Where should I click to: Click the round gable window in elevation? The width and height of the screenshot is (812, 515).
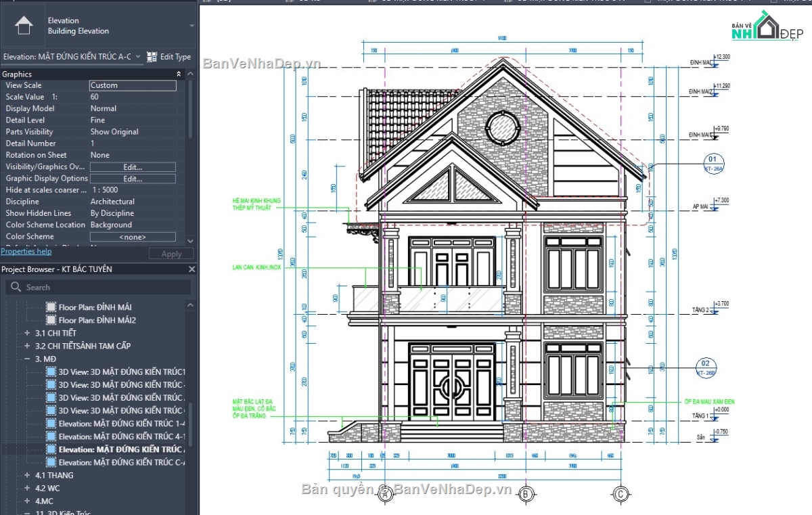502,128
